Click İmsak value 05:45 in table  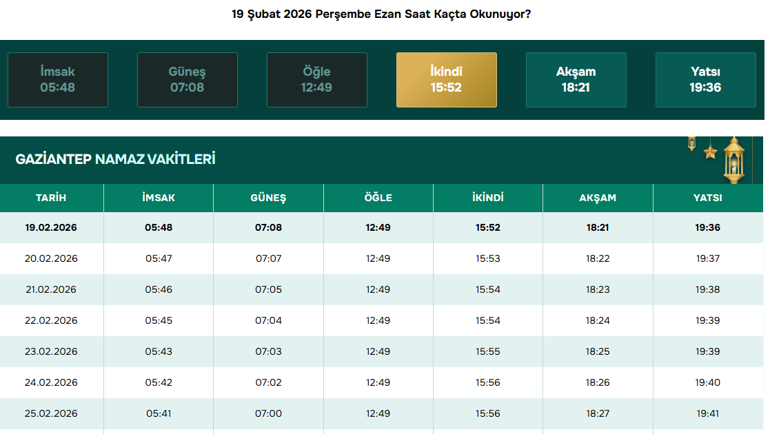coord(159,320)
